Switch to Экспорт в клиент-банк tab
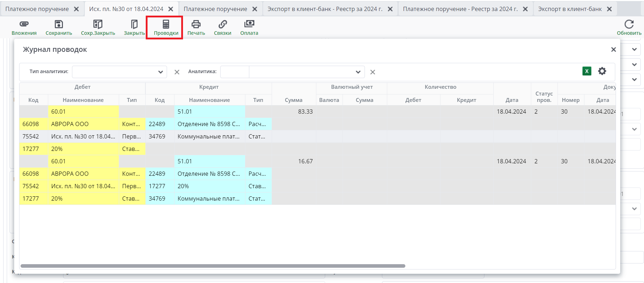This screenshot has height=283, width=644. pos(570,9)
